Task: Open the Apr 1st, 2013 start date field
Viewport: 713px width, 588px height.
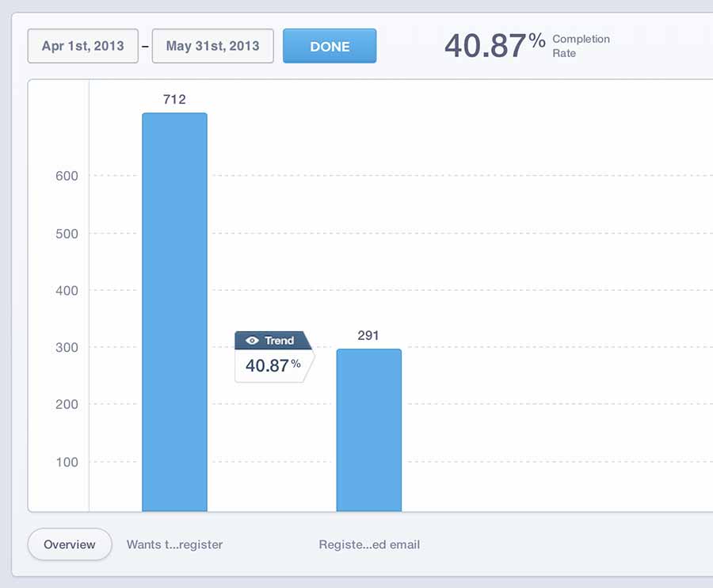Action: pyautogui.click(x=83, y=46)
